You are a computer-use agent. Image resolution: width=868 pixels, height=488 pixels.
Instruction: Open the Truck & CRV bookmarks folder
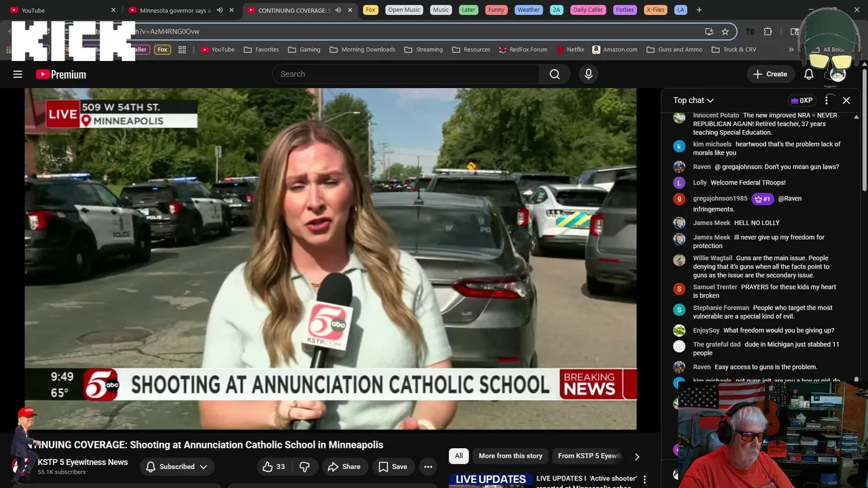click(734, 49)
